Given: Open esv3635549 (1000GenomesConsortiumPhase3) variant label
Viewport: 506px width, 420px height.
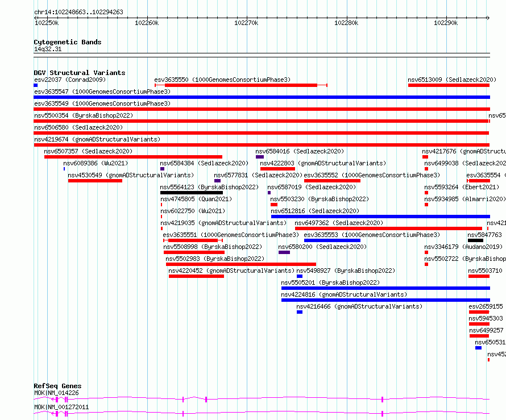Looking at the screenshot, I should coord(102,103).
